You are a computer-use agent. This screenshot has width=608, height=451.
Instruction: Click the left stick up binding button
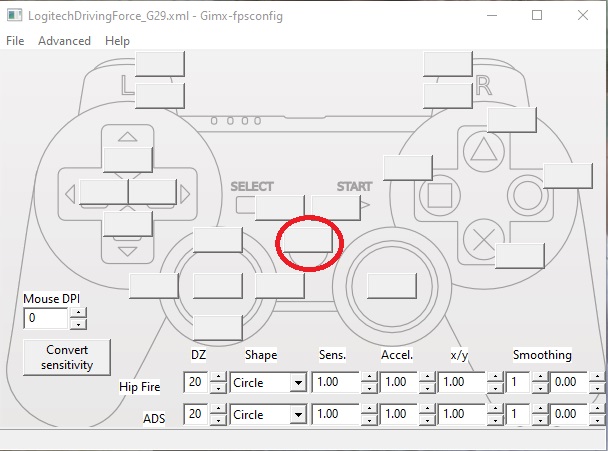pyautogui.click(x=218, y=240)
